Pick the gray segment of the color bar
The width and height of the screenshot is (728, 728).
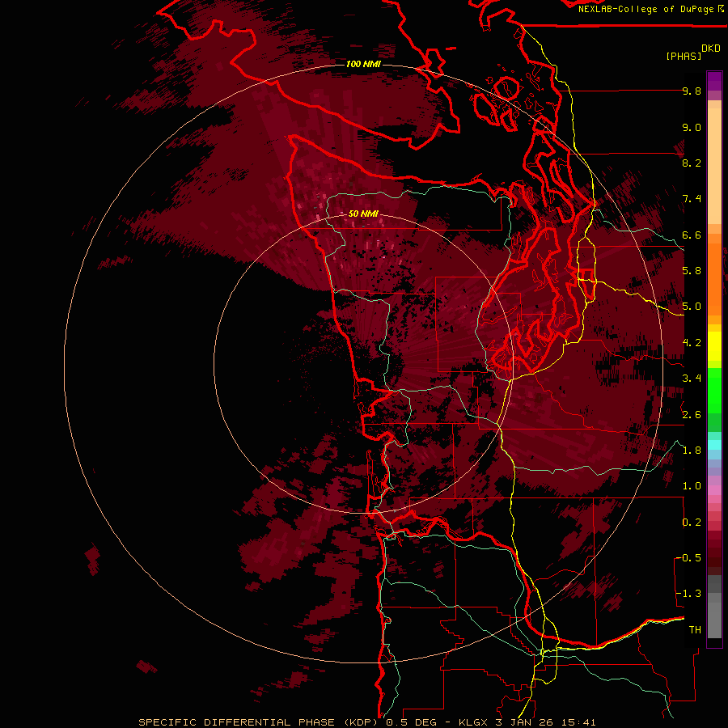tap(714, 606)
